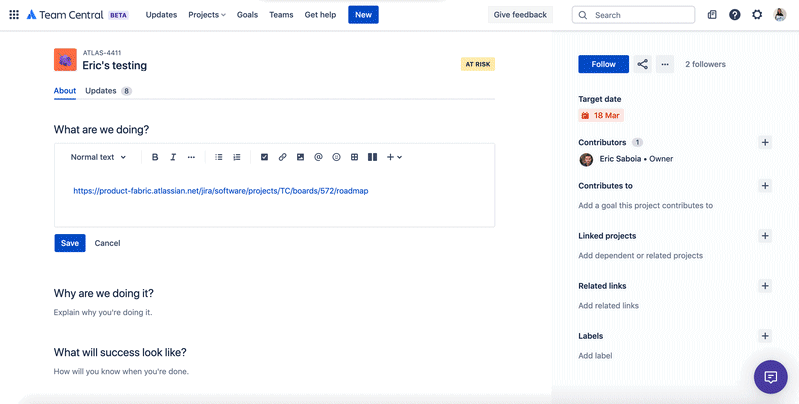Insert a numbered list
799x404 pixels.
click(x=237, y=157)
